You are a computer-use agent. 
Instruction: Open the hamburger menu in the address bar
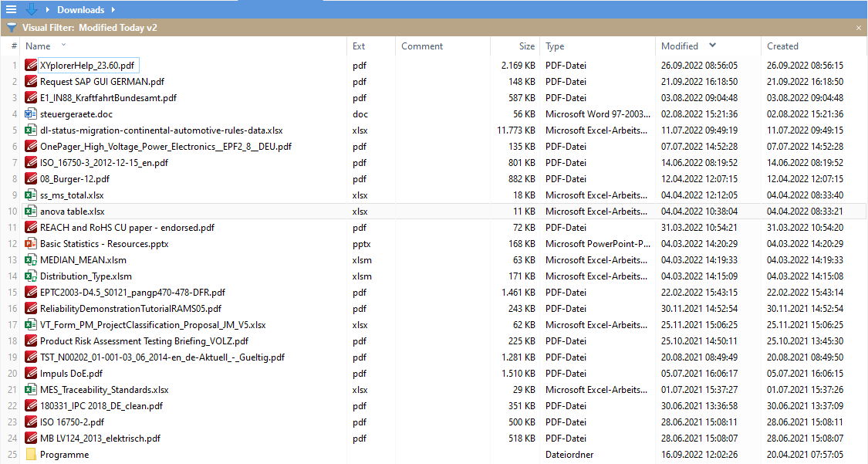point(11,9)
